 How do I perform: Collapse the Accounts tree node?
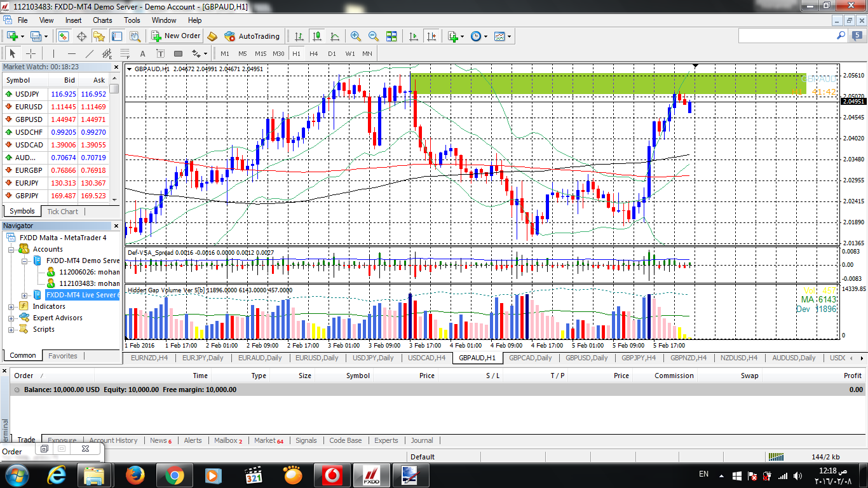11,249
